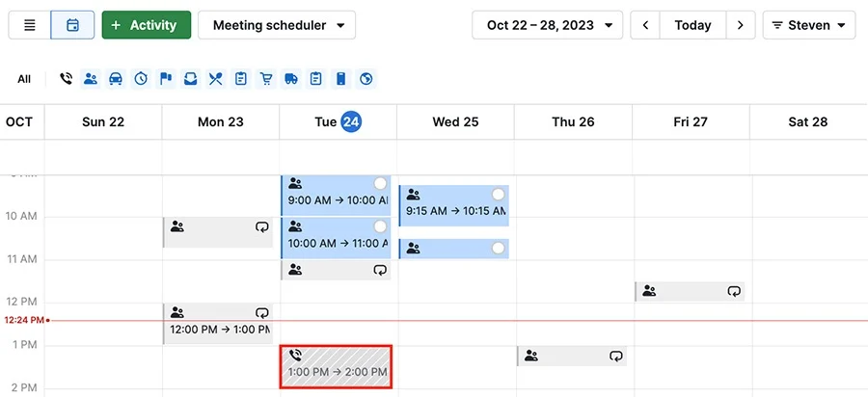Select the flag activity type filter
The height and width of the screenshot is (397, 868).
click(x=166, y=79)
